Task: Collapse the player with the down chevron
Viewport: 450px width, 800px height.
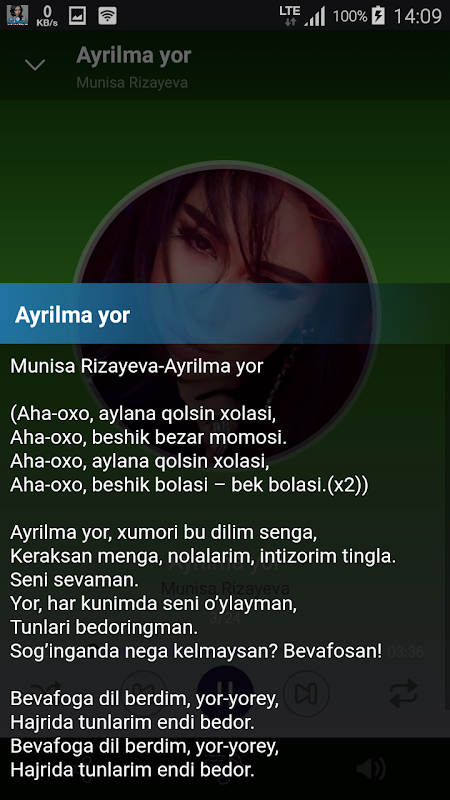Action: pyautogui.click(x=35, y=65)
